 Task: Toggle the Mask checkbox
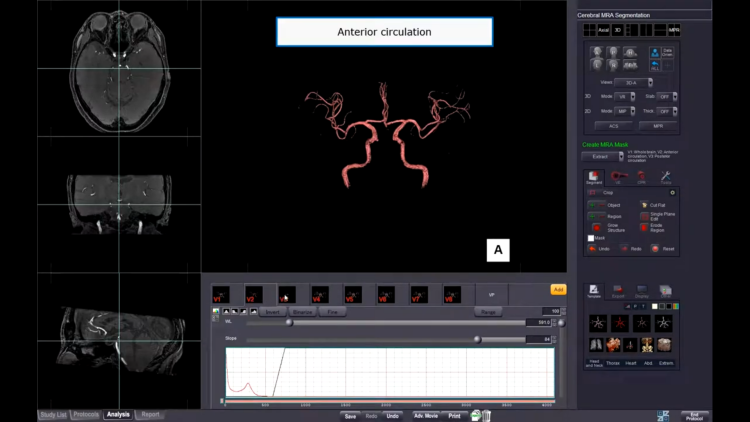pos(591,238)
